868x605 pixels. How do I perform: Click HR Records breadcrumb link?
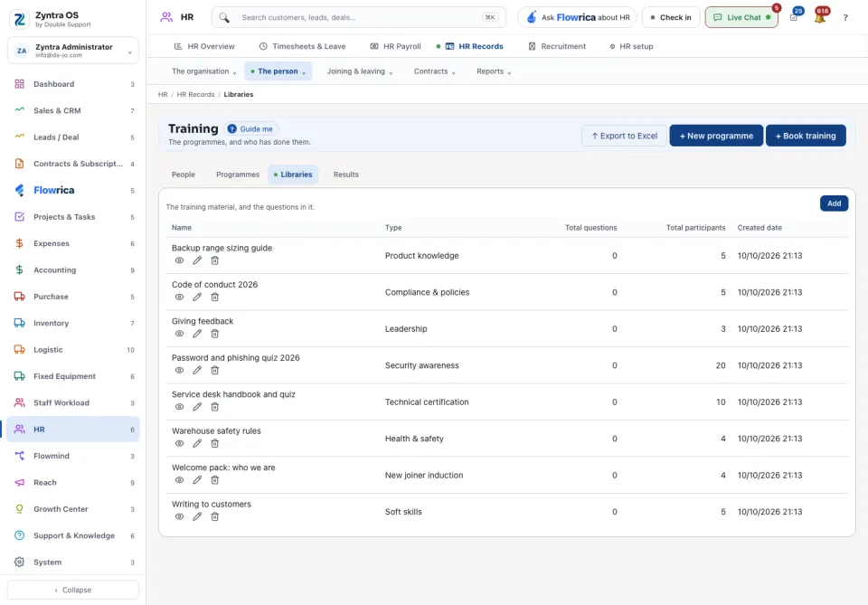(195, 95)
